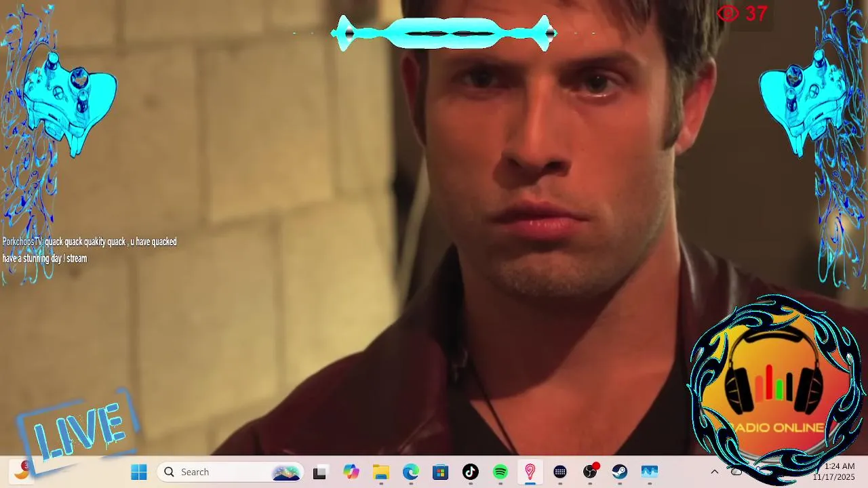Image resolution: width=868 pixels, height=488 pixels.
Task: Click chat line "have a stunning day / stream"
Action: 45,259
